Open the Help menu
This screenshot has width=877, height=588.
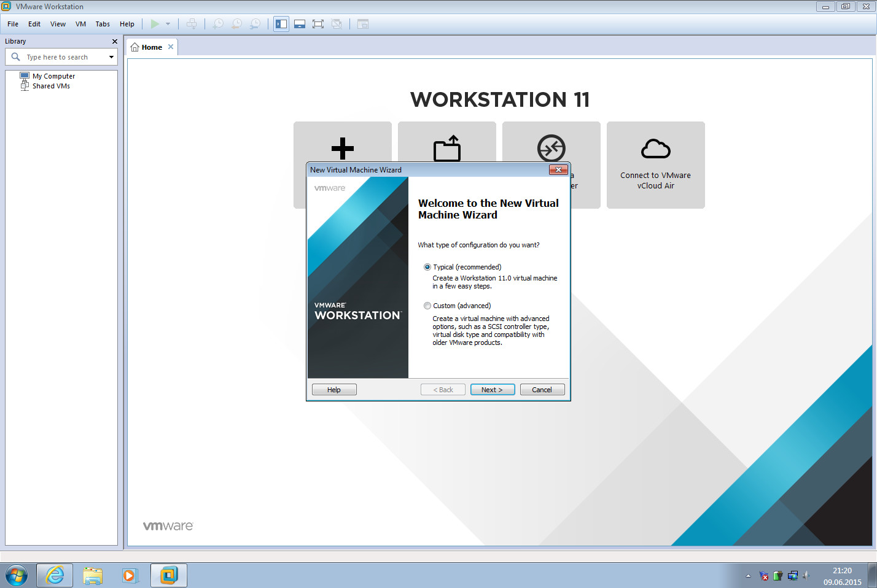click(x=127, y=24)
